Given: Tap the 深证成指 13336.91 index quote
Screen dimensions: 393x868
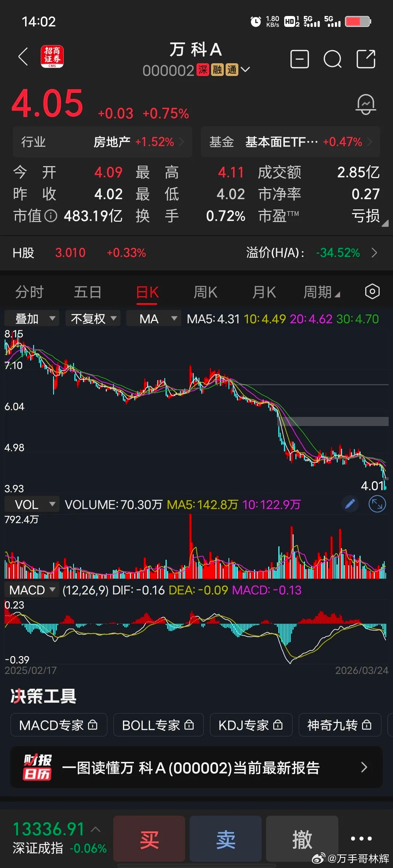Looking at the screenshot, I should coord(48,829).
